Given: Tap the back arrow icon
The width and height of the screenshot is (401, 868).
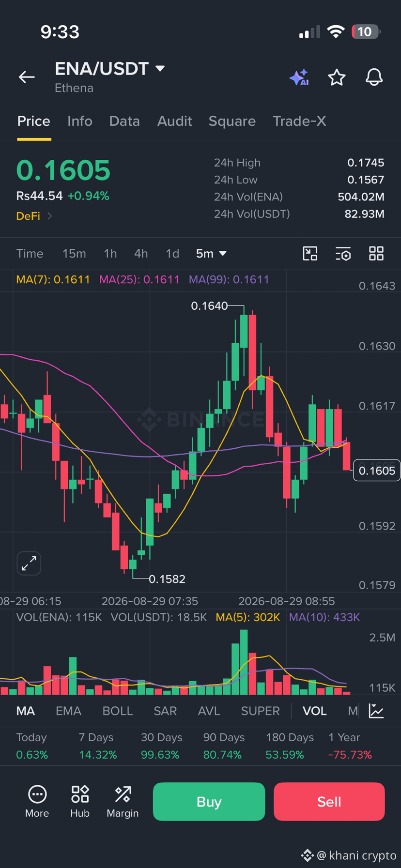Looking at the screenshot, I should pos(27,77).
